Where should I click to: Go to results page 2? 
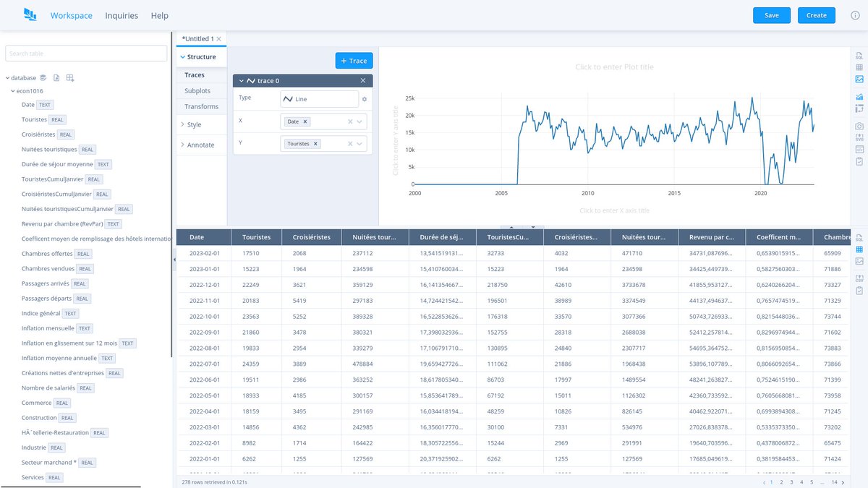pyautogui.click(x=781, y=481)
